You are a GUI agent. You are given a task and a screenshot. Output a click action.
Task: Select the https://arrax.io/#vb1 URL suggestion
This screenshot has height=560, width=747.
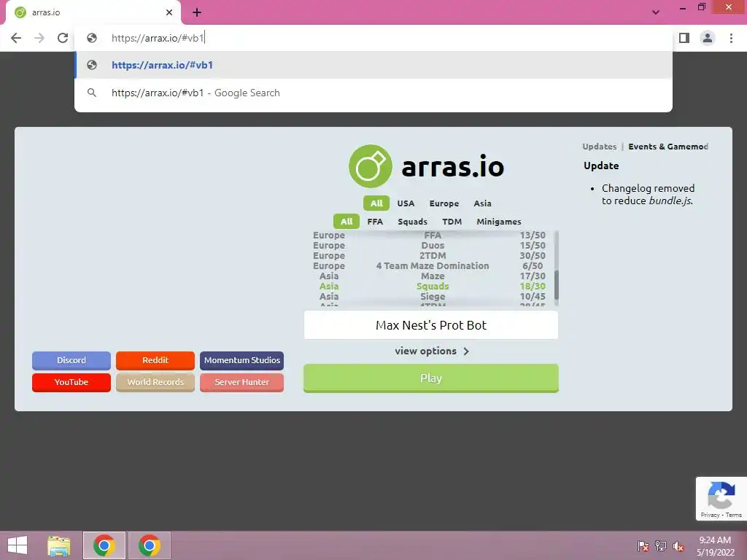pyautogui.click(x=373, y=65)
